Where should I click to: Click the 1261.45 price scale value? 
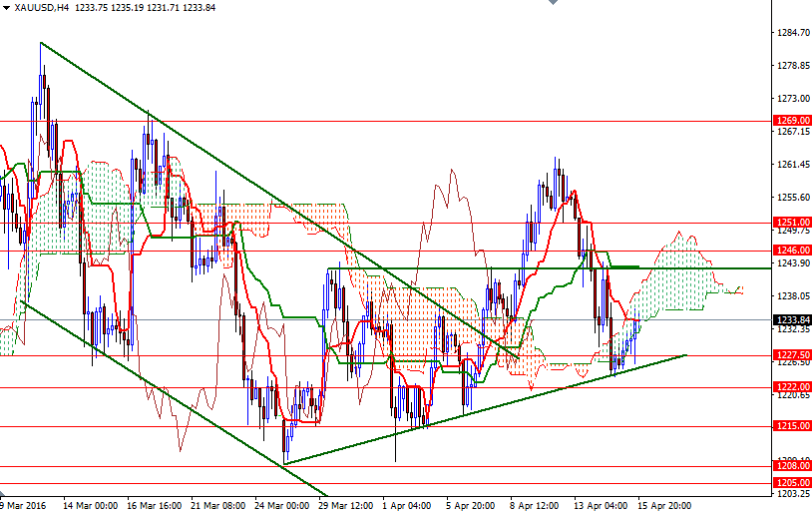point(793,165)
